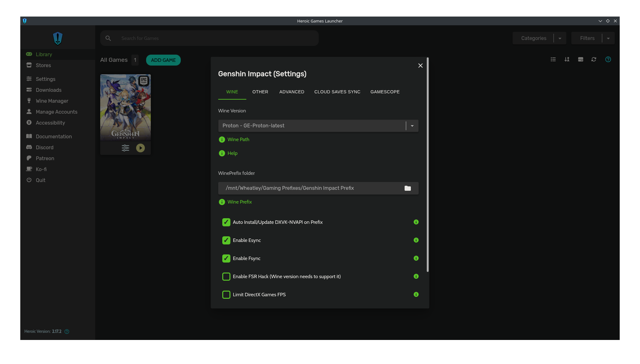The height and width of the screenshot is (364, 640).
Task: Click the folder browse icon for WinePrefix
Action: click(x=407, y=188)
